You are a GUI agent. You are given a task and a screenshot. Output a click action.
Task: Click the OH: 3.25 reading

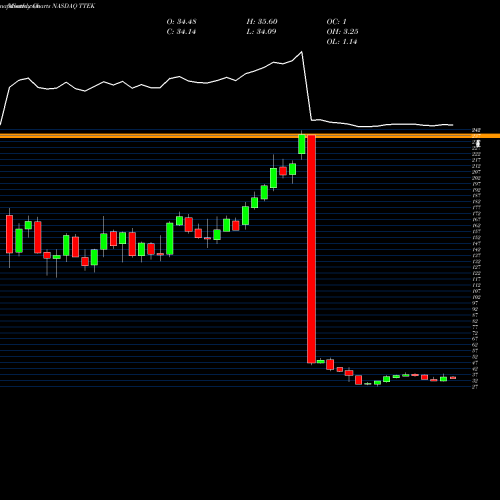point(342,32)
